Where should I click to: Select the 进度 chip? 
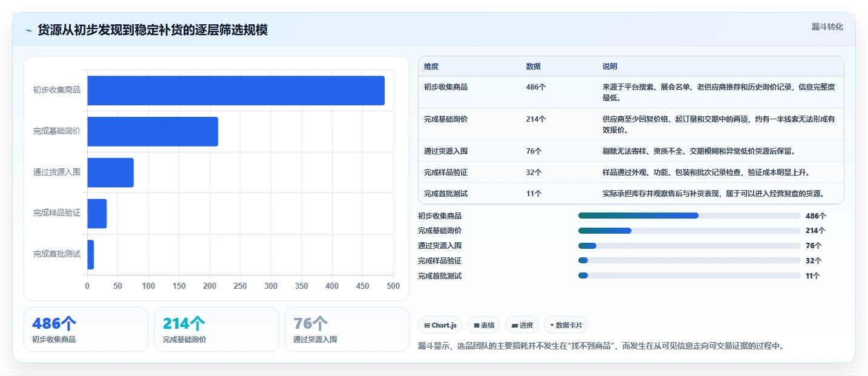click(x=522, y=325)
